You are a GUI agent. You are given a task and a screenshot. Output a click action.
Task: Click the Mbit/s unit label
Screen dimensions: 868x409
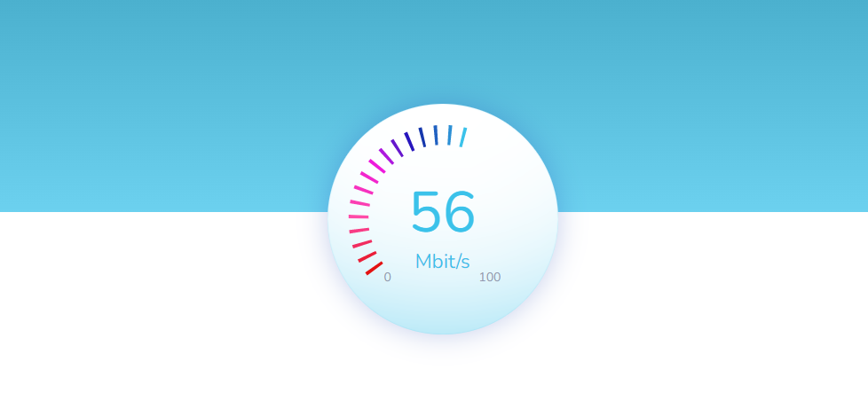pos(442,261)
